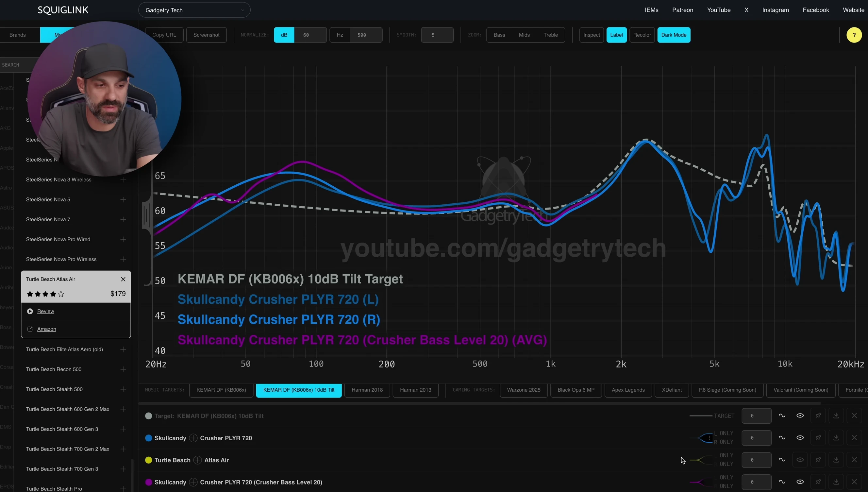This screenshot has height=492, width=868.
Task: Toggle visibility of the Target curve
Action: 800,416
